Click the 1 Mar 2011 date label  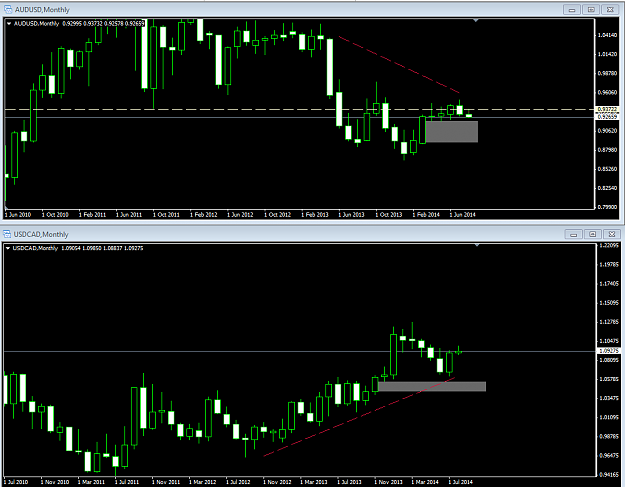pyautogui.click(x=91, y=482)
